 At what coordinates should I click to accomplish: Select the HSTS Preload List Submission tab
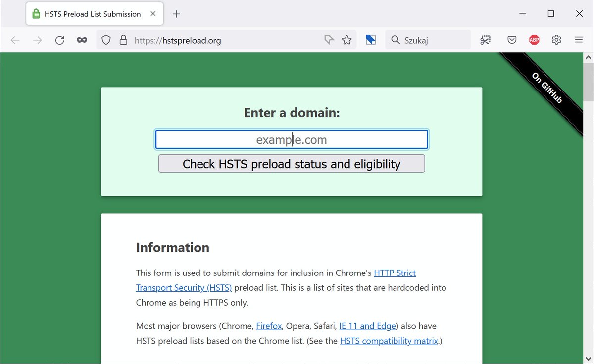point(95,14)
